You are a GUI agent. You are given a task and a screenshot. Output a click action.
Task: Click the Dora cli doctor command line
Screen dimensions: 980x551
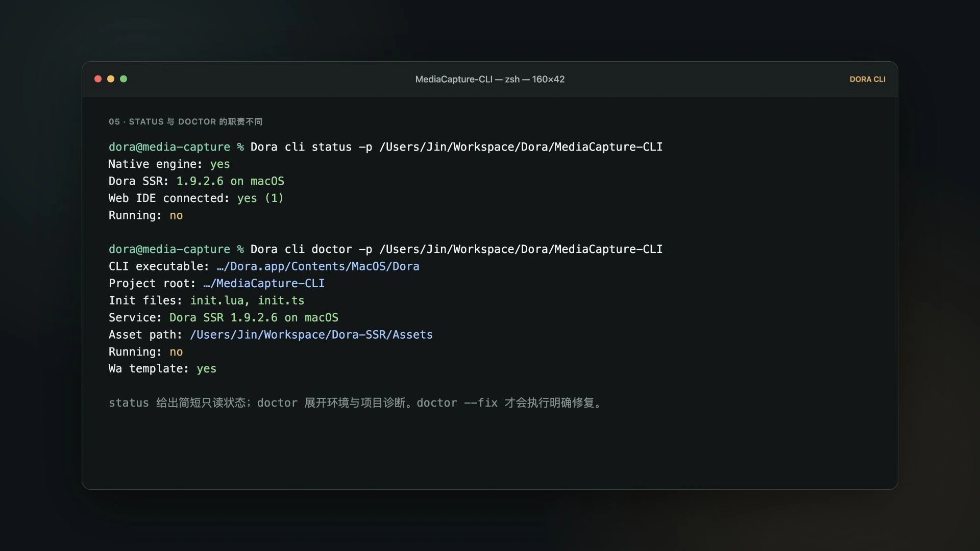click(385, 249)
